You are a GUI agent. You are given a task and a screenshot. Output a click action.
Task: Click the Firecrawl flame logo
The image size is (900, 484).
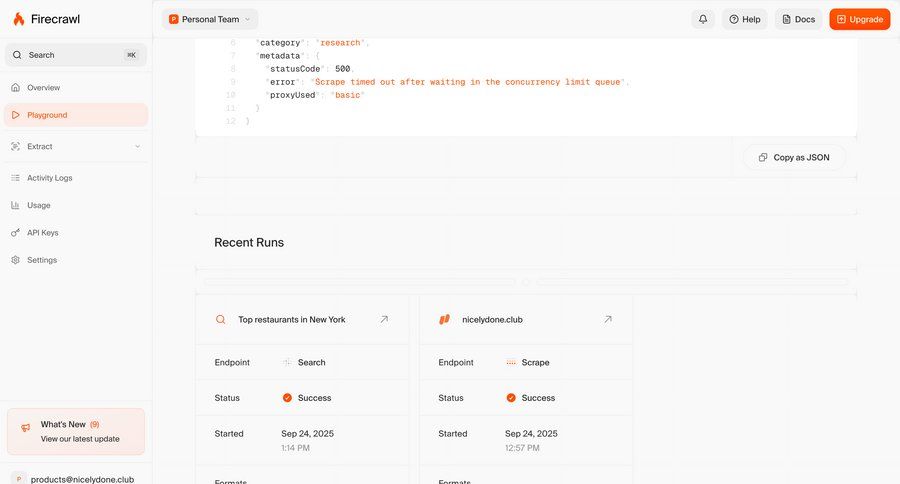click(x=18, y=19)
